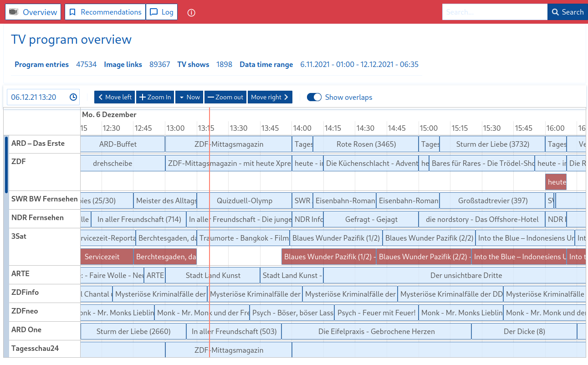Select Psych - Böser, böser Lassie program
The height and width of the screenshot is (365, 588).
[x=292, y=313]
